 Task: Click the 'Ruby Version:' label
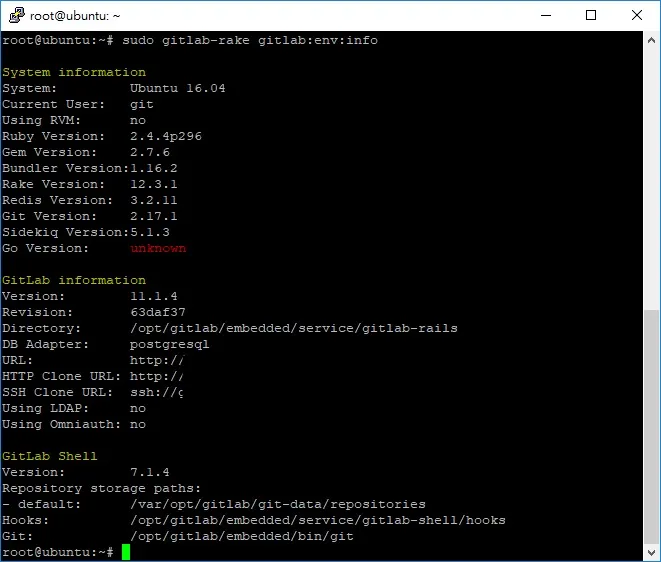[x=54, y=137]
